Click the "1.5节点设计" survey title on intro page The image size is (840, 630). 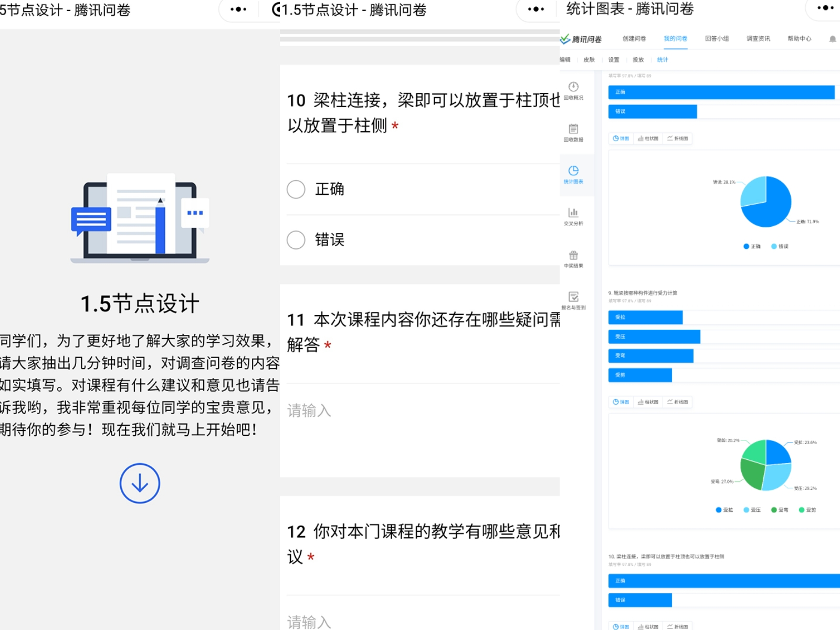[x=140, y=303]
